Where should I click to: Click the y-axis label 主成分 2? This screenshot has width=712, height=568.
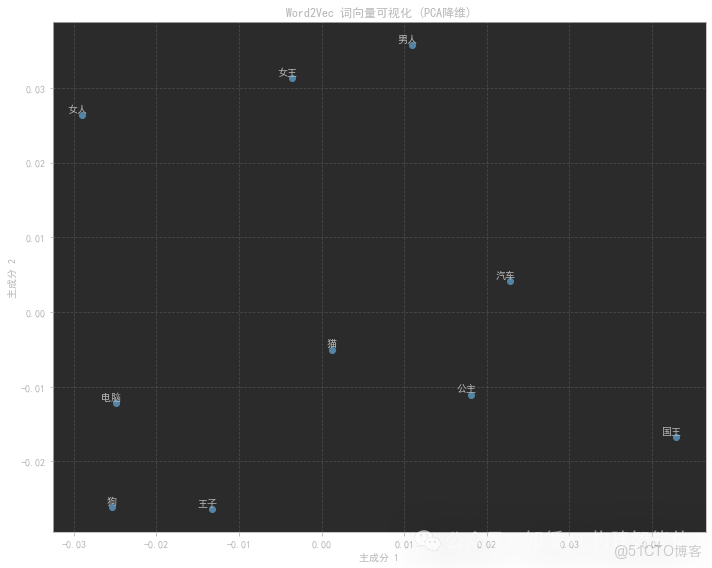[12, 278]
